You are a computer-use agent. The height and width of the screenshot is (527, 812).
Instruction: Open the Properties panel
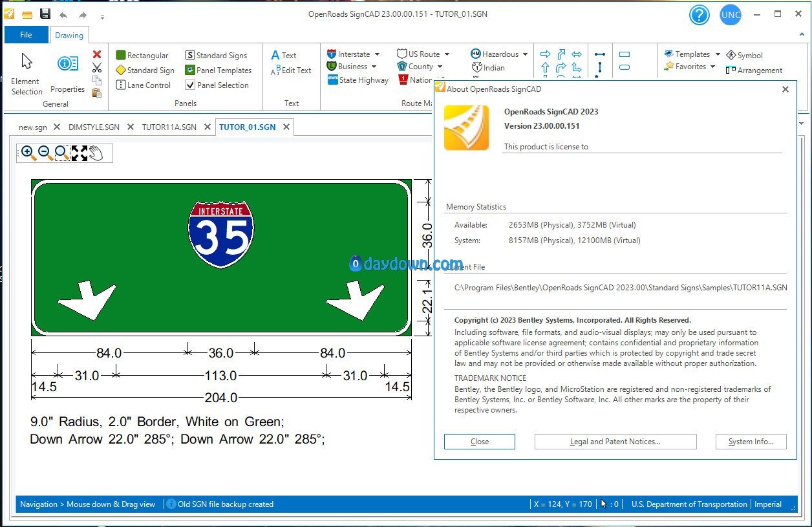point(67,74)
